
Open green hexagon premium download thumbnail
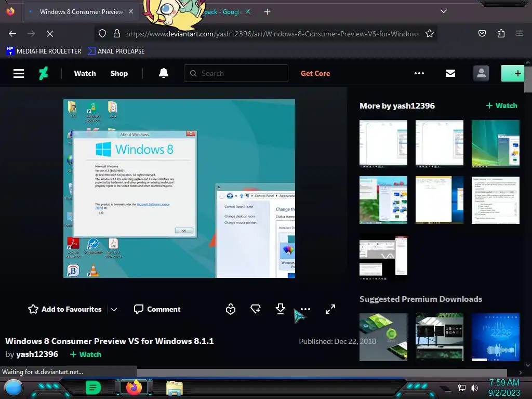[x=383, y=337]
